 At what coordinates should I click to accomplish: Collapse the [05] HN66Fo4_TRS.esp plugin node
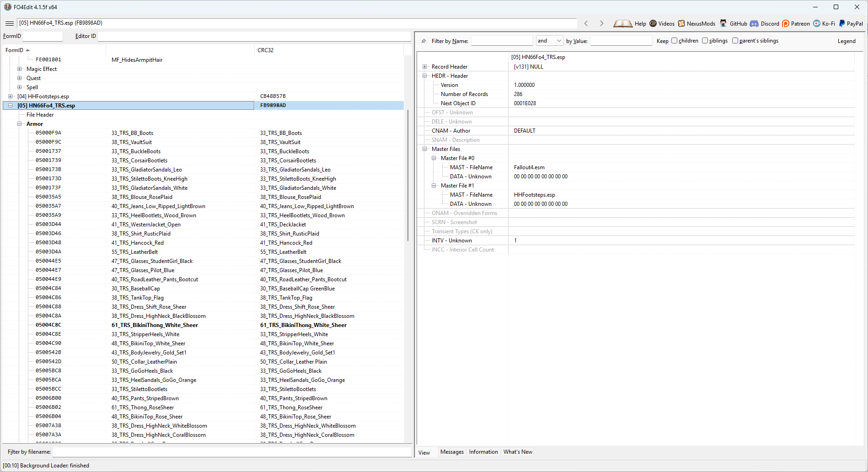pos(11,106)
